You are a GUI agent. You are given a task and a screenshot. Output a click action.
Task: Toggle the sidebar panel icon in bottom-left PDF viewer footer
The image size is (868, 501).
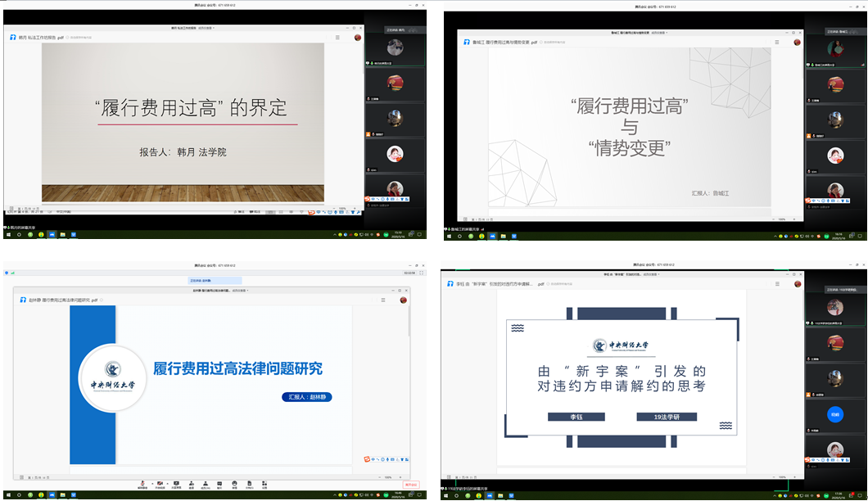coord(20,476)
